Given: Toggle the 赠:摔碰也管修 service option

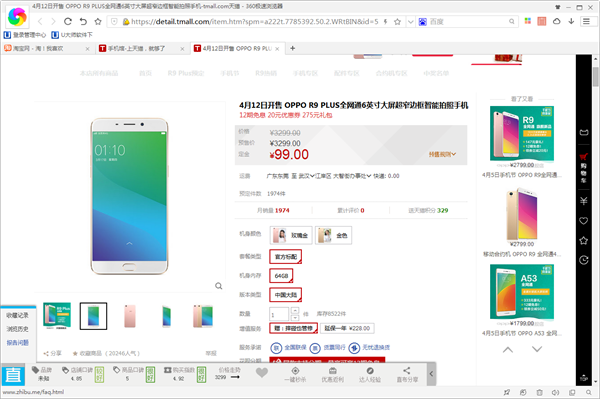Looking at the screenshot, I should (293, 328).
